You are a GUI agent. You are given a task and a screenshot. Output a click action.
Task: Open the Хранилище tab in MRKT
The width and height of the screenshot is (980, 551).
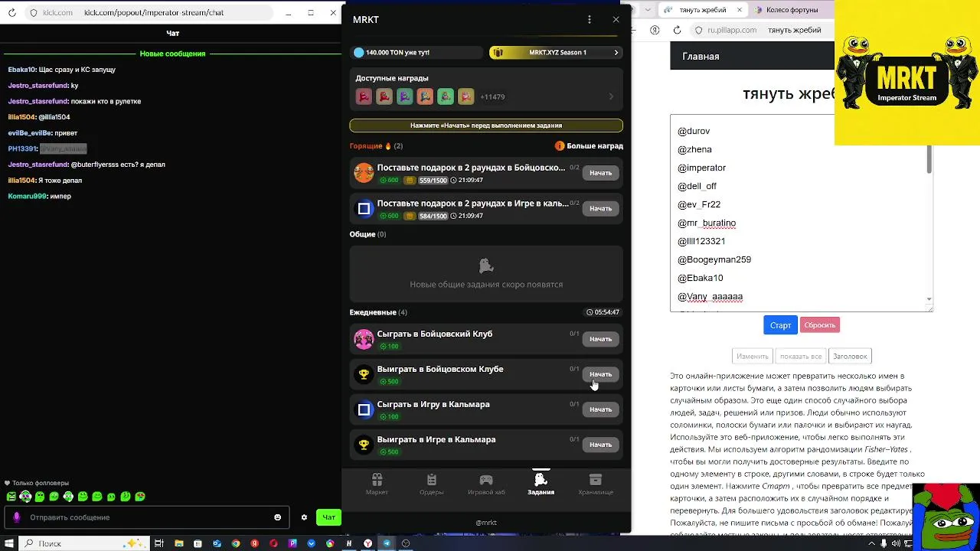click(596, 484)
